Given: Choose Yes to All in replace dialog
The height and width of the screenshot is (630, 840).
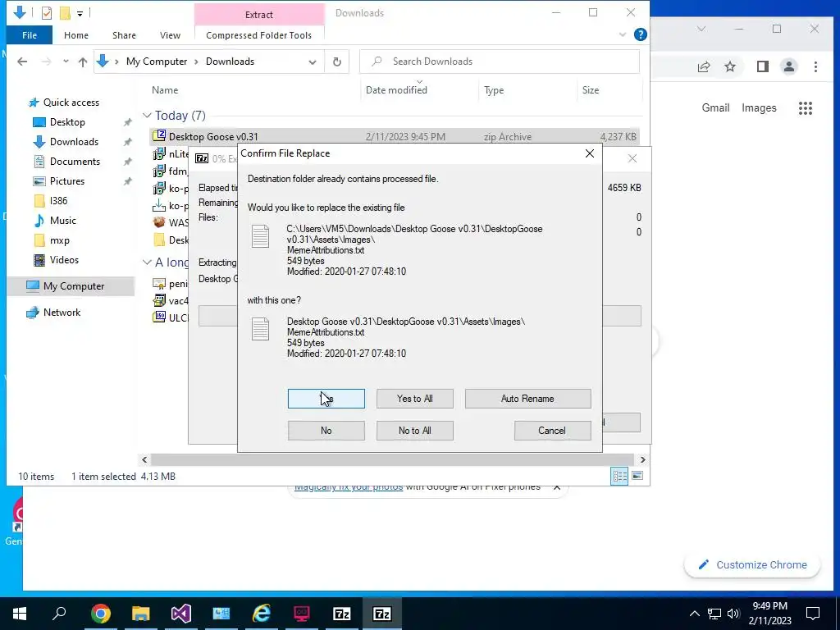Looking at the screenshot, I should coord(414,399).
